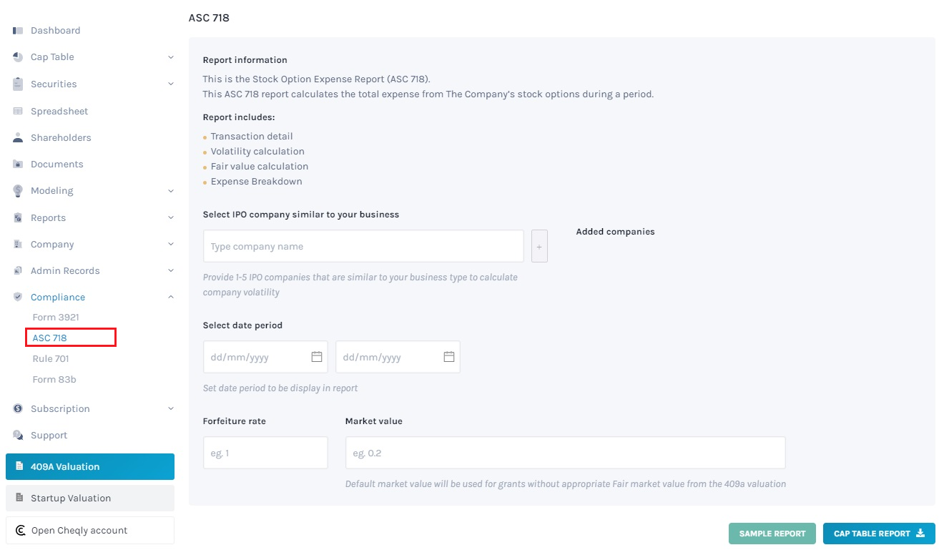Focus the Forfeiture rate input field
939x560 pixels.
coord(265,453)
